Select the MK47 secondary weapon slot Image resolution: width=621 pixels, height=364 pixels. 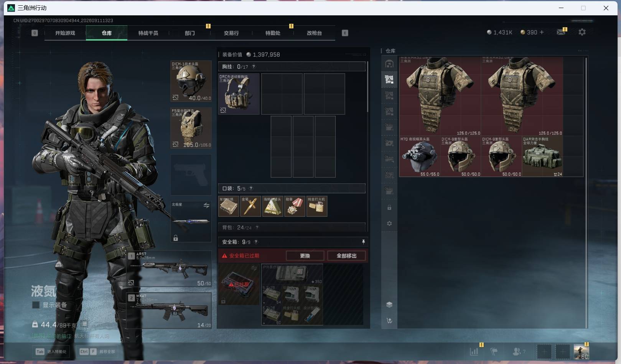[x=169, y=311]
